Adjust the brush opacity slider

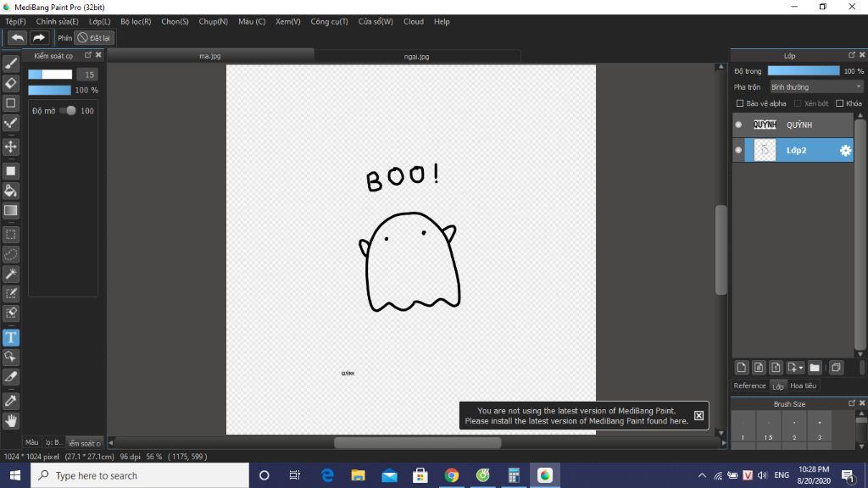[50, 90]
